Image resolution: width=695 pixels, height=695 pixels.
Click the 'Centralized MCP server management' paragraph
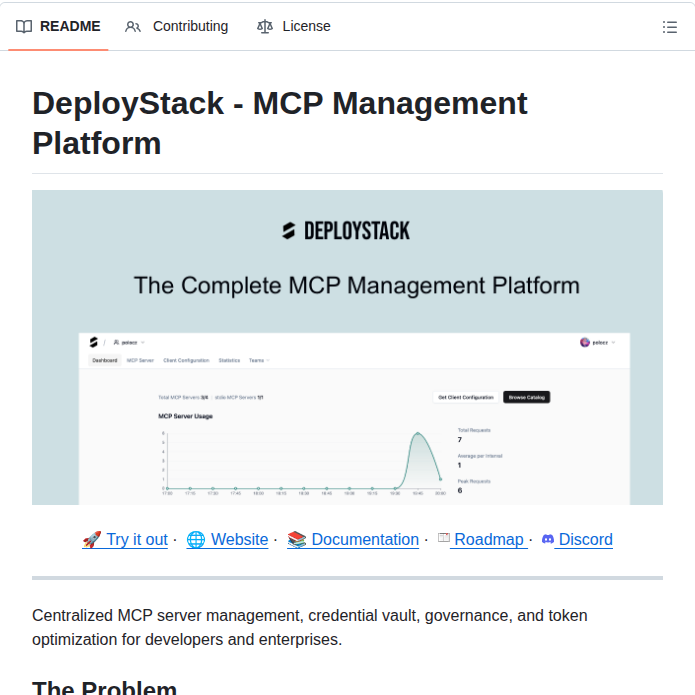[x=309, y=628]
